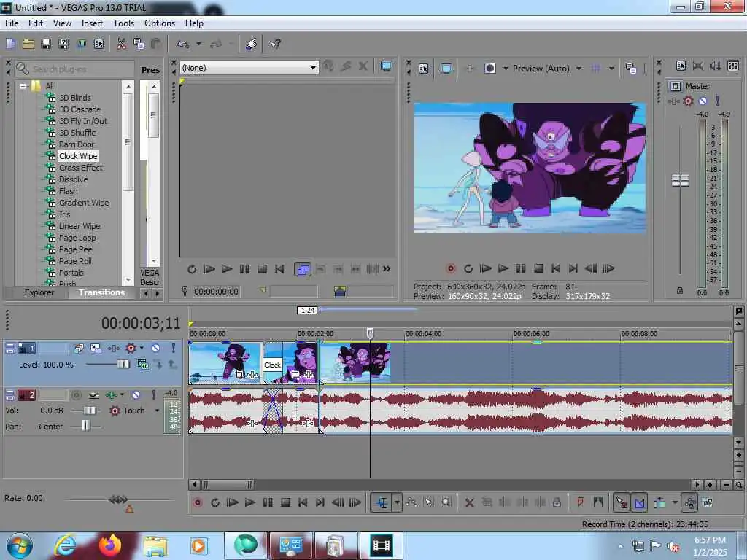The image size is (747, 560).
Task: Solo video track 1
Action: pyautogui.click(x=174, y=348)
